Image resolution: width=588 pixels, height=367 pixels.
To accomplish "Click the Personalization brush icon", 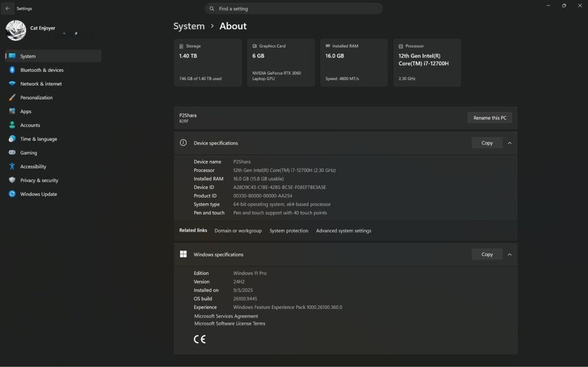I will [12, 98].
